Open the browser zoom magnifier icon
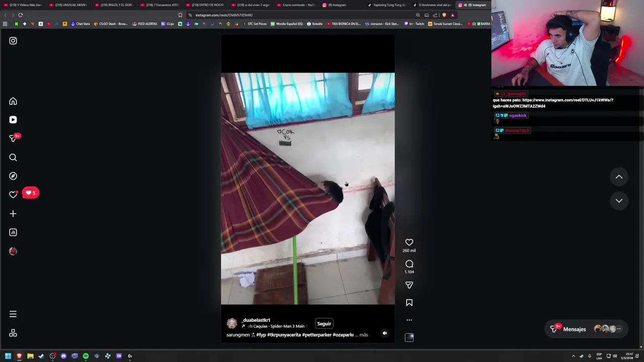 pyautogui.click(x=418, y=15)
